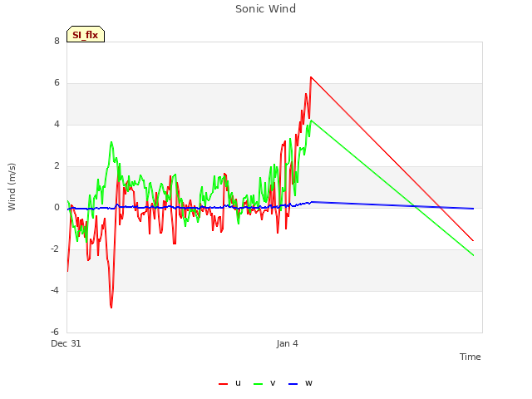The height and width of the screenshot is (399, 532).
Task: Toggle the u series legend entry
Action: (x=229, y=383)
